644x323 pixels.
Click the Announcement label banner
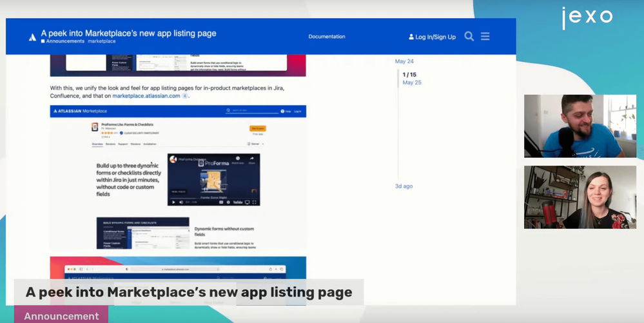[x=61, y=315]
